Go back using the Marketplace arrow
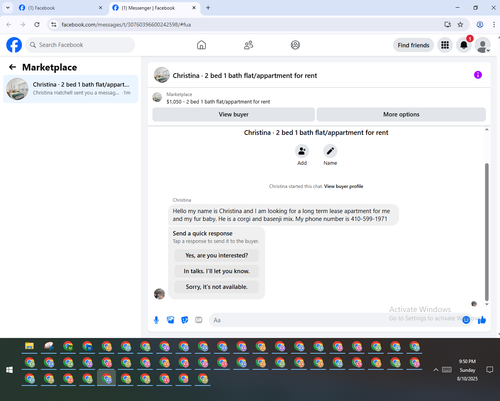This screenshot has width=500, height=401. [12, 67]
